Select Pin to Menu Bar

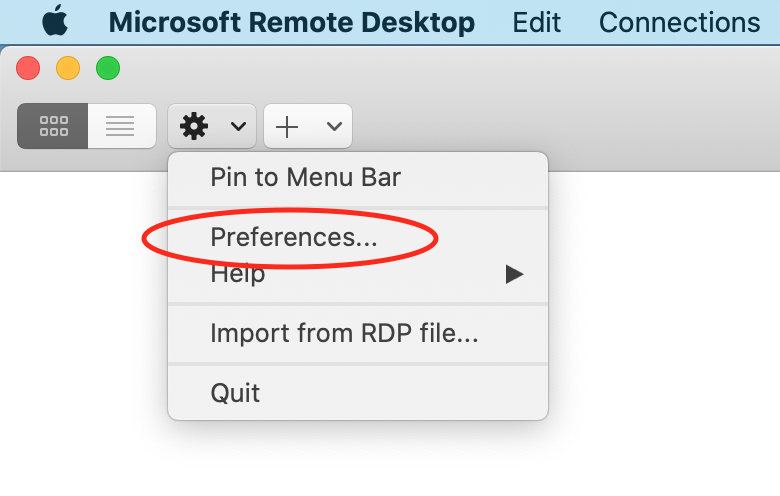click(305, 178)
